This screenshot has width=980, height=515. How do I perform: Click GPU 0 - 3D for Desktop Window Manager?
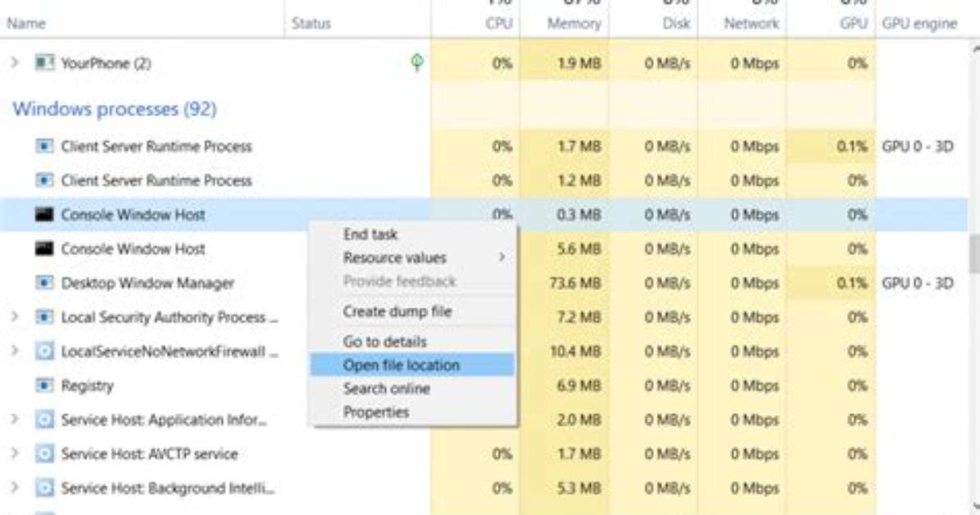pyautogui.click(x=918, y=283)
